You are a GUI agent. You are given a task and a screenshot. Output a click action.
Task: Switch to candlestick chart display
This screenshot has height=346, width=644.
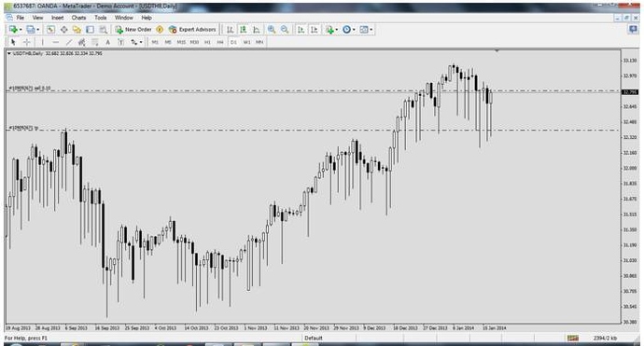(x=244, y=30)
